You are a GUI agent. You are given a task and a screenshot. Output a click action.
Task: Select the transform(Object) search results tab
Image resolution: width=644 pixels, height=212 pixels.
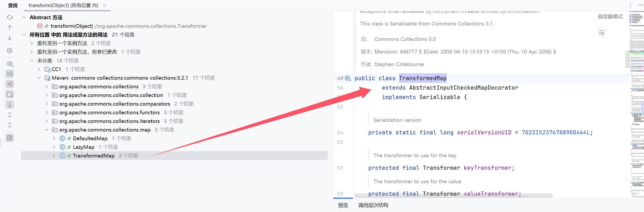tap(63, 6)
